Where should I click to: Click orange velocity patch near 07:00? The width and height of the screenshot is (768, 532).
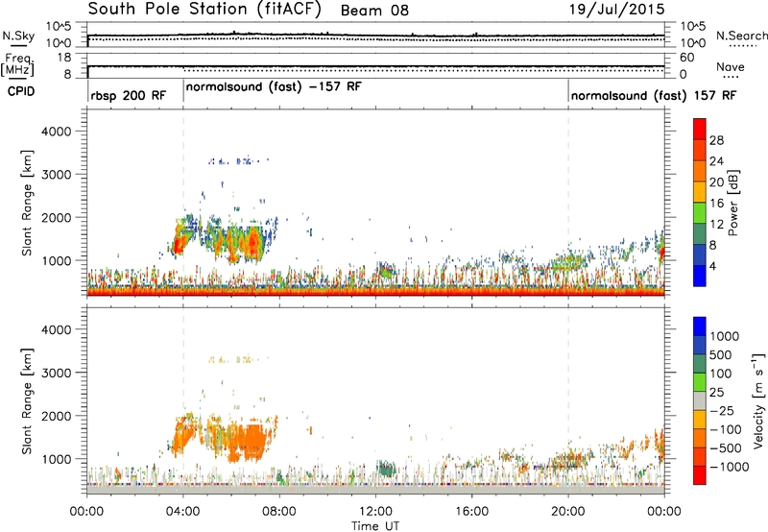pos(252,441)
